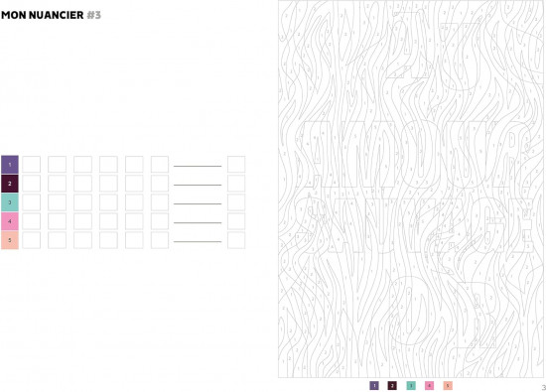Click the empty box right of burgundy swatch 2
The height and width of the screenshot is (392, 546).
tap(32, 184)
